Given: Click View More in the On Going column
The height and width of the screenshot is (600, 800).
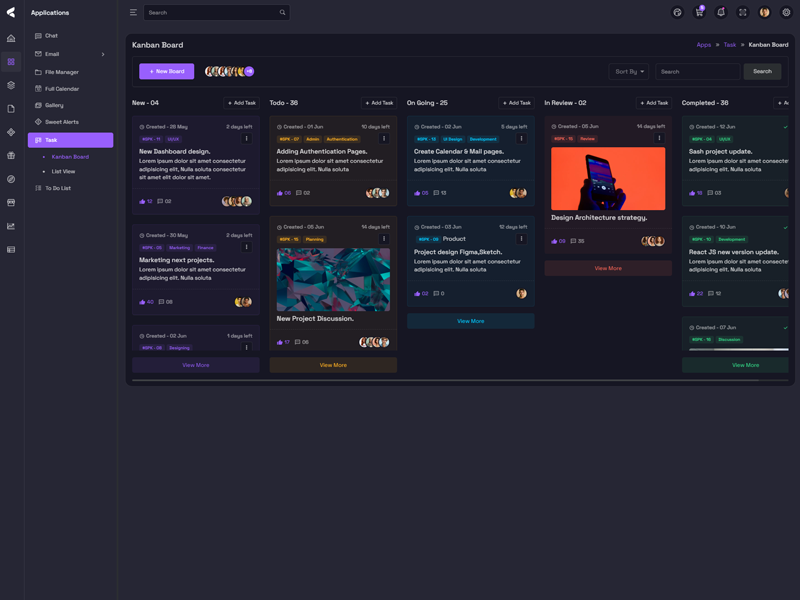Looking at the screenshot, I should [470, 321].
